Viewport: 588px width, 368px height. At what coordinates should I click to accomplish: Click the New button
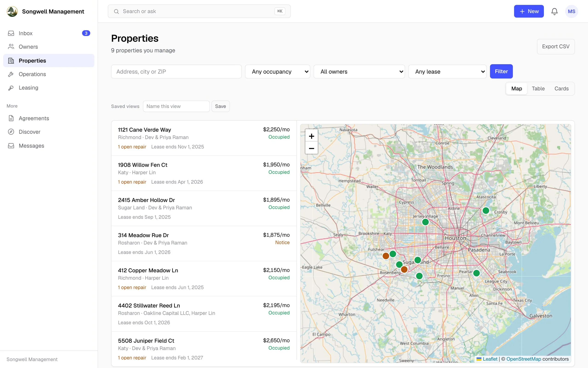pos(529,11)
